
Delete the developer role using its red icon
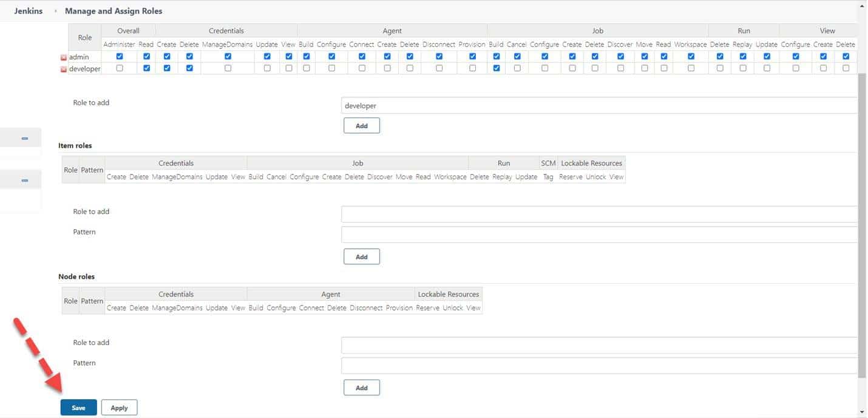[63, 69]
